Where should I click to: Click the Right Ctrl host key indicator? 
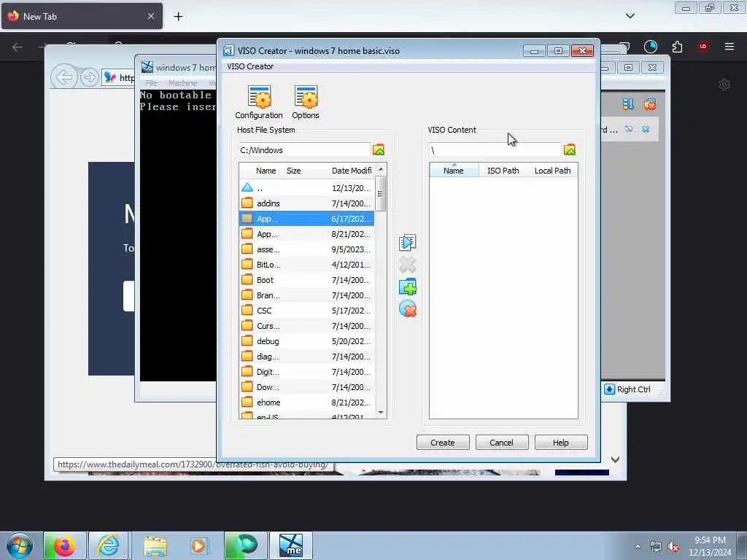click(x=628, y=389)
